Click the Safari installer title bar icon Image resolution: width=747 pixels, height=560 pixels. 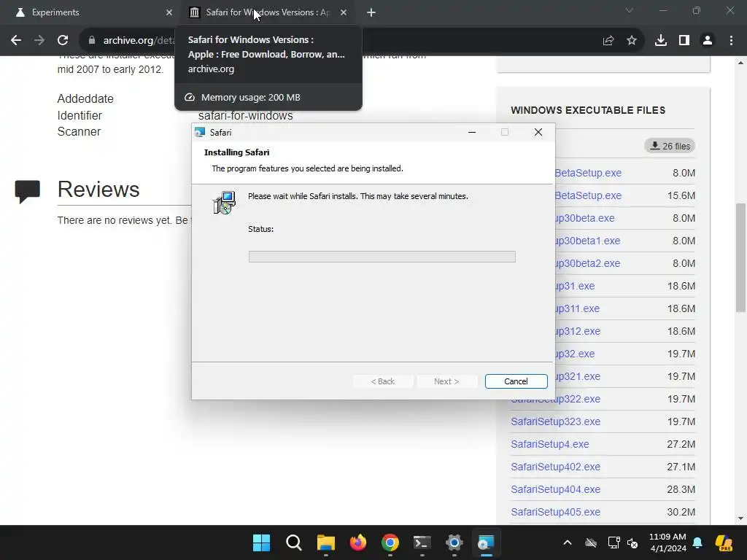200,133
